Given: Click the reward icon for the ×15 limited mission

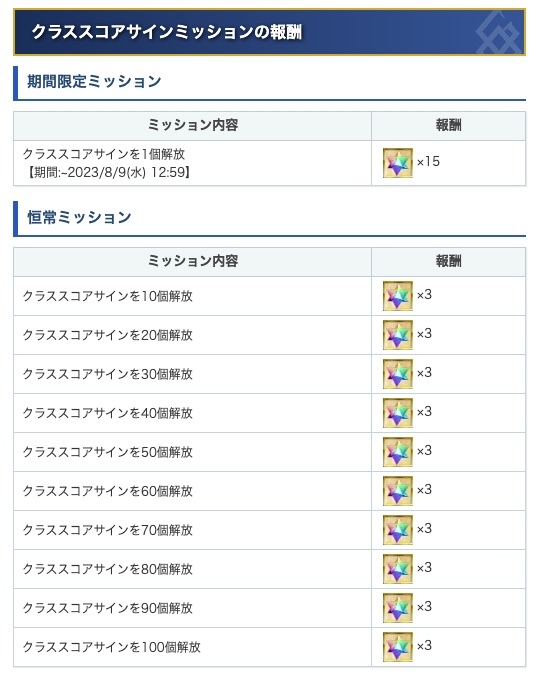Looking at the screenshot, I should [x=397, y=163].
